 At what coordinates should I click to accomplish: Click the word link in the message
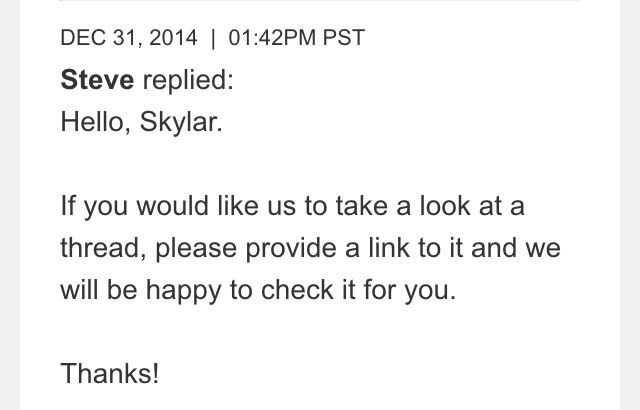click(x=389, y=248)
